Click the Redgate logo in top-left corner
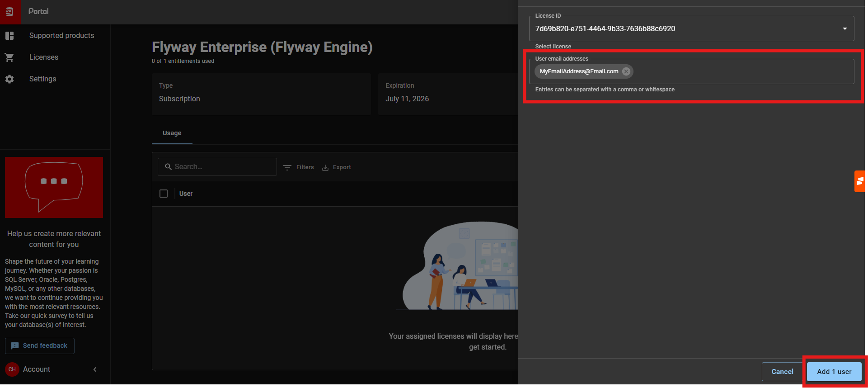The image size is (868, 388). 10,12
